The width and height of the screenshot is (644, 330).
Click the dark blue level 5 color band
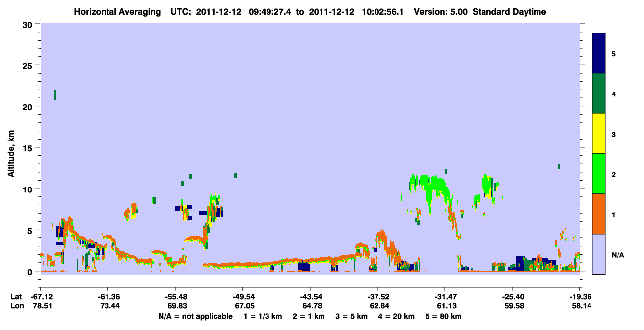point(599,53)
